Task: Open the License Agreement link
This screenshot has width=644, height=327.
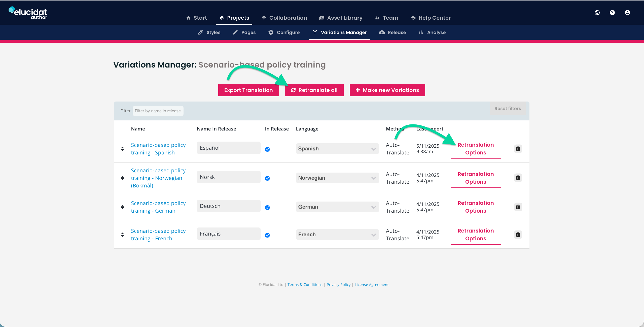Action: click(372, 285)
